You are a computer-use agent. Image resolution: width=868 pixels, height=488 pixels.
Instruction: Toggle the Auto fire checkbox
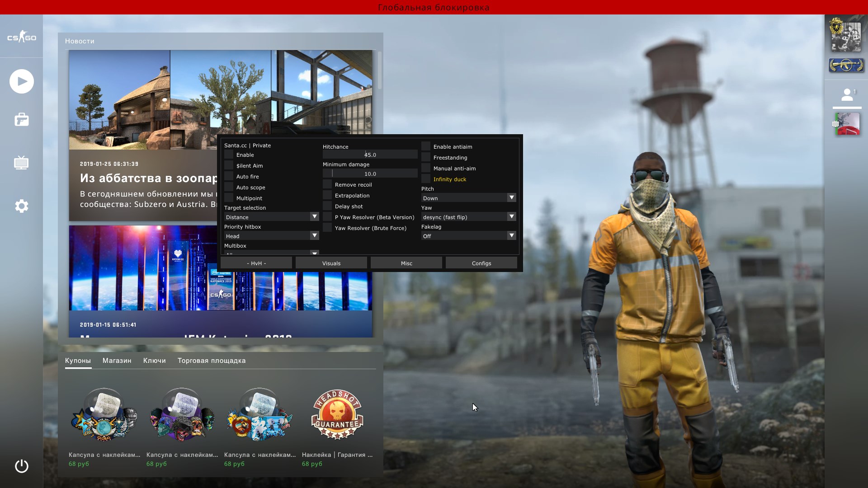pyautogui.click(x=229, y=177)
